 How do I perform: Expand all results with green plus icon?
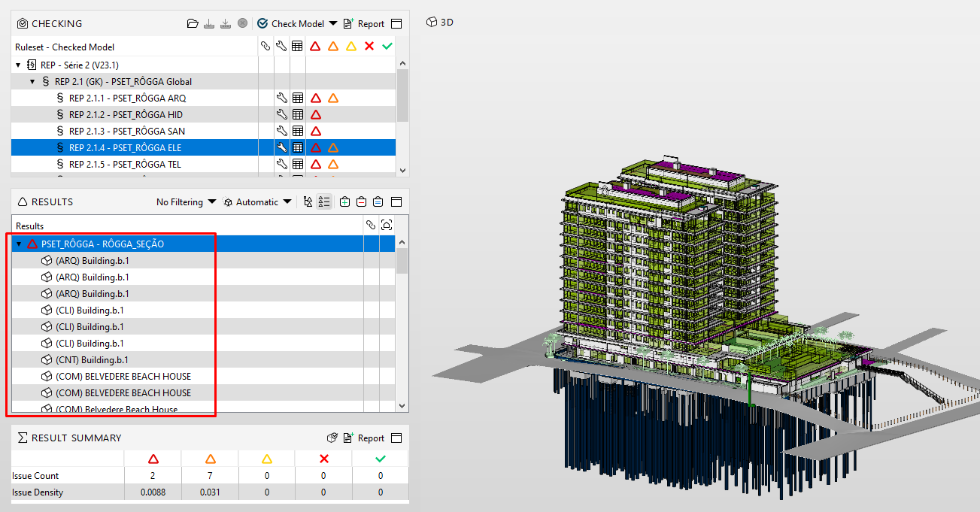(344, 201)
